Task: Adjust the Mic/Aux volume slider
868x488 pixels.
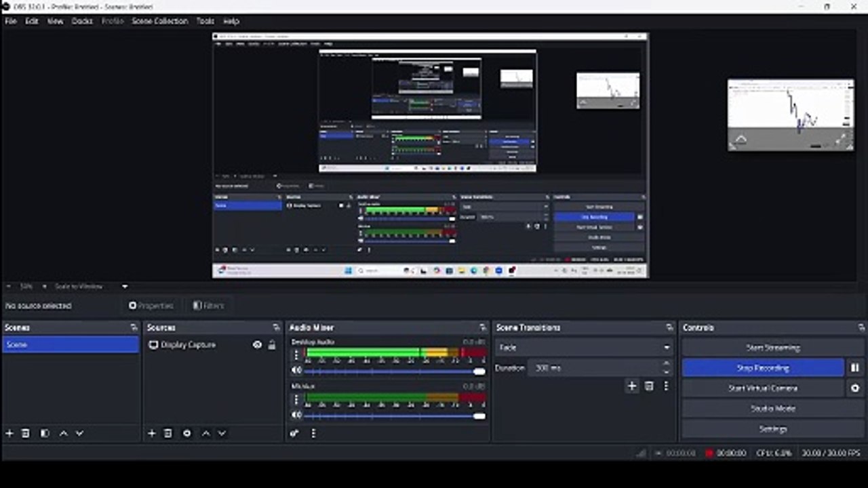Action: point(395,415)
